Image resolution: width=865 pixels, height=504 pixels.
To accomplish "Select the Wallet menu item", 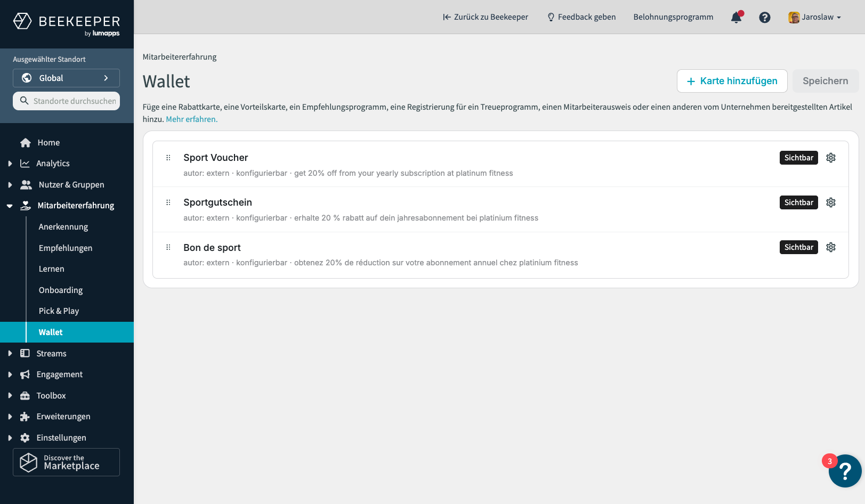I will 67,332.
